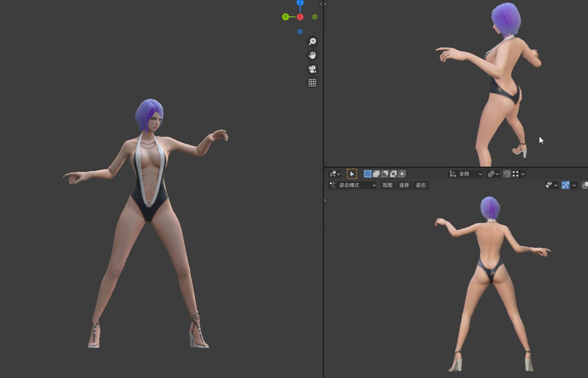
Task: Choose the set new selection mode icon
Action: pyautogui.click(x=367, y=174)
